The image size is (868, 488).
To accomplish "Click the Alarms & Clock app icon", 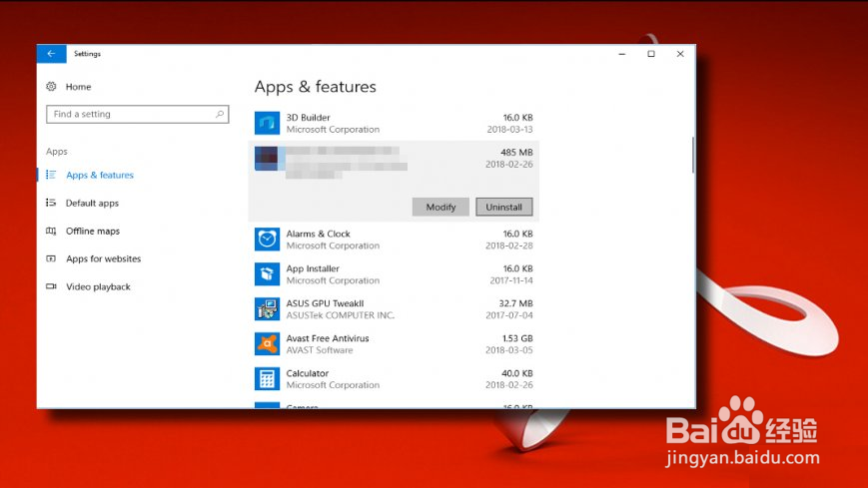I will (267, 240).
